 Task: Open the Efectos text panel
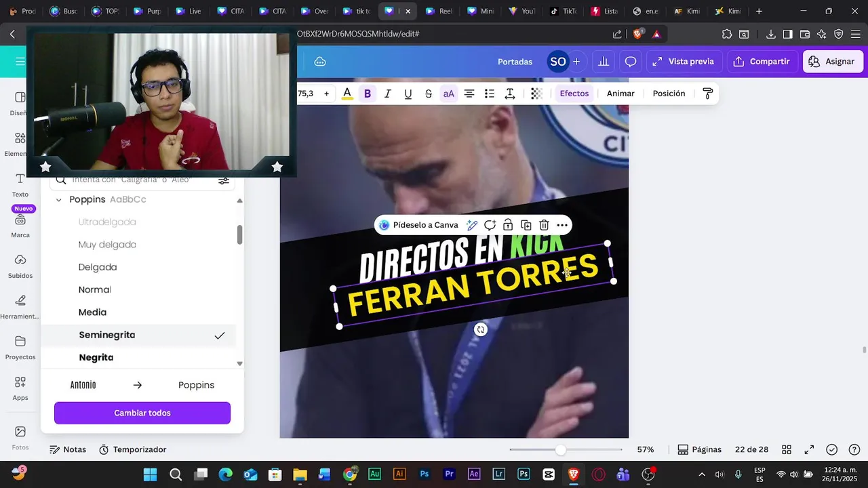574,94
